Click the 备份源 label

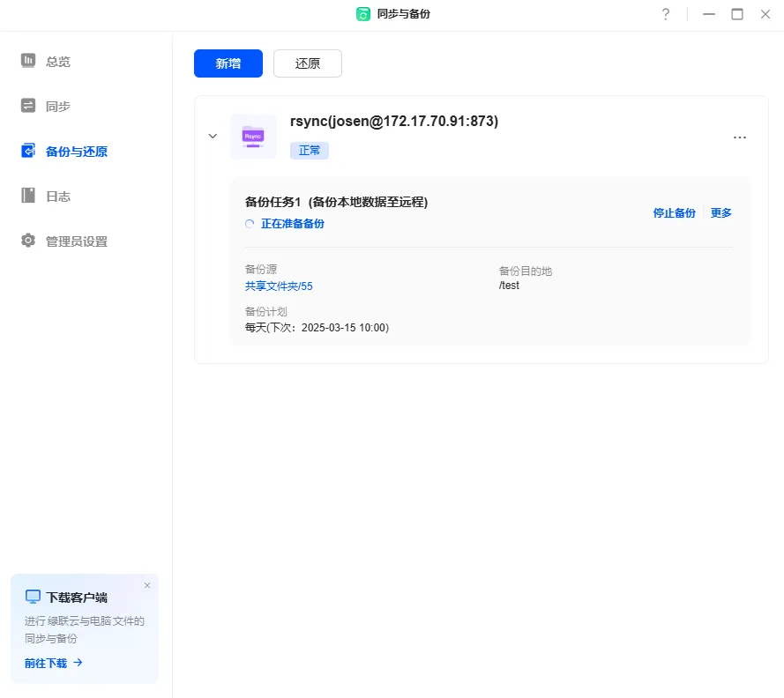261,270
